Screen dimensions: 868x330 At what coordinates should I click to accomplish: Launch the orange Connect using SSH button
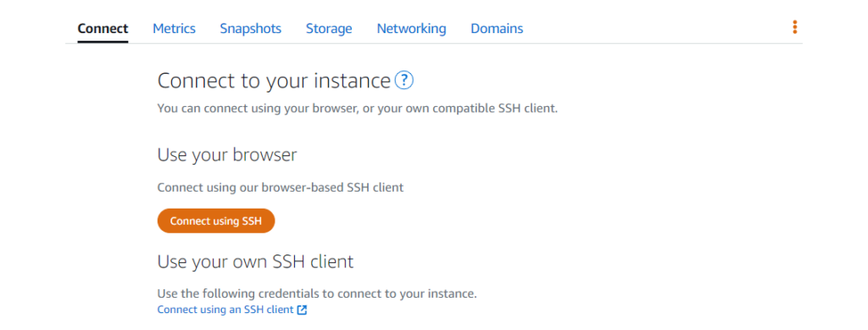[x=216, y=221]
